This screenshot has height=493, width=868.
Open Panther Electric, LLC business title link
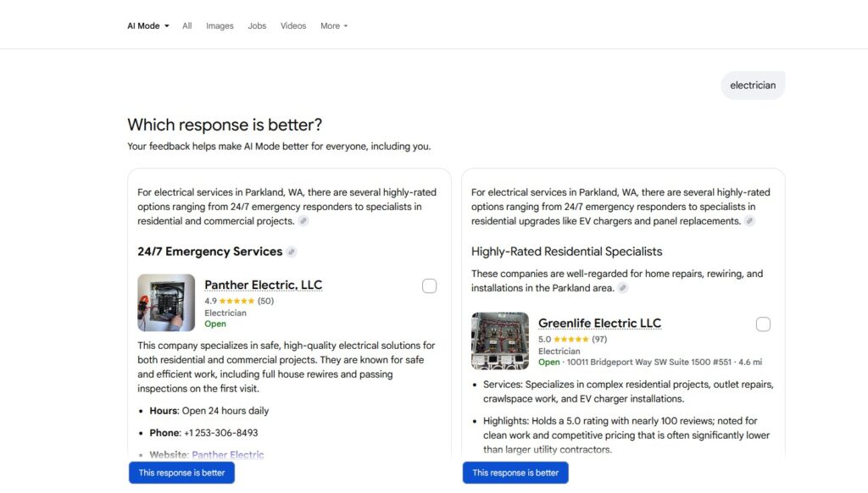pos(264,285)
